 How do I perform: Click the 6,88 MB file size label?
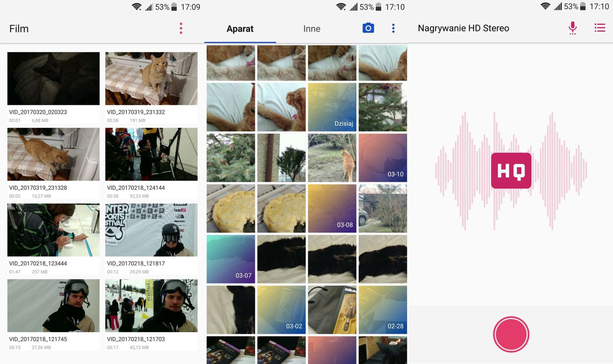(40, 120)
